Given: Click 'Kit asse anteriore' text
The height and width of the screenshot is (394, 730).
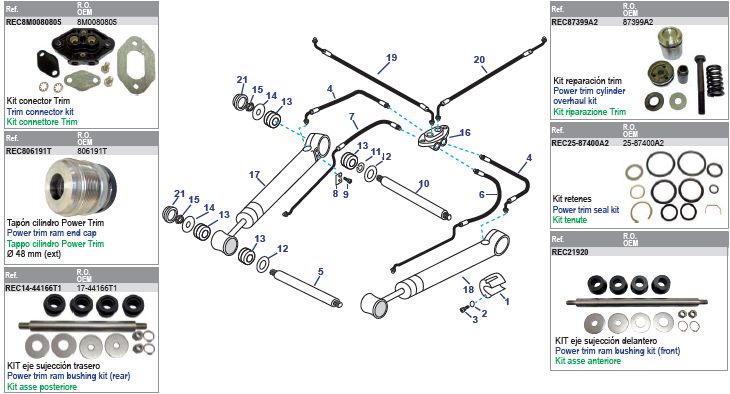Looking at the screenshot, I should 588,361.
